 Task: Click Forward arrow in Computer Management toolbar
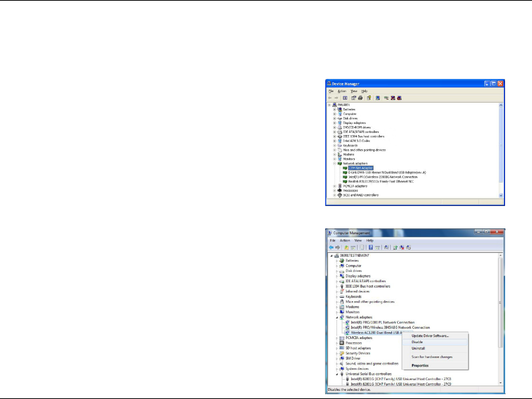pyautogui.click(x=337, y=248)
